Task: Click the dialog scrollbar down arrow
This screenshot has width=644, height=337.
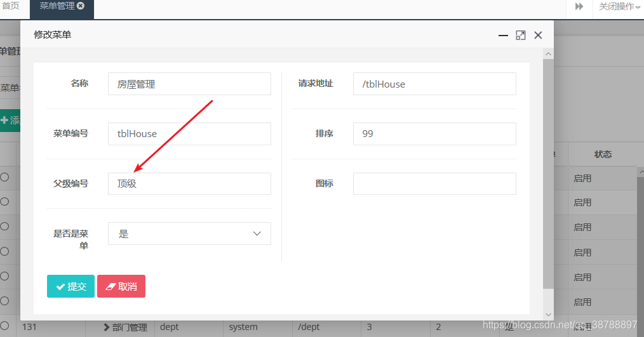Action: tap(548, 315)
